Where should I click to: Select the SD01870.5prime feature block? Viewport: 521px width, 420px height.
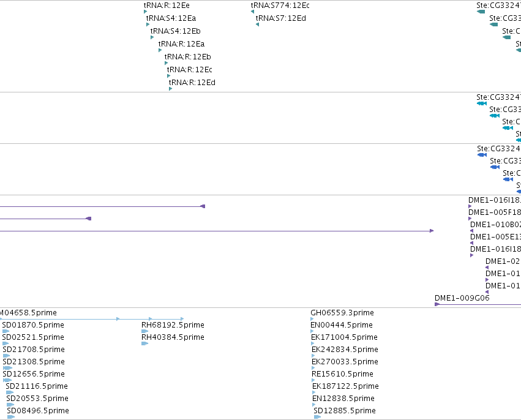(x=6, y=331)
